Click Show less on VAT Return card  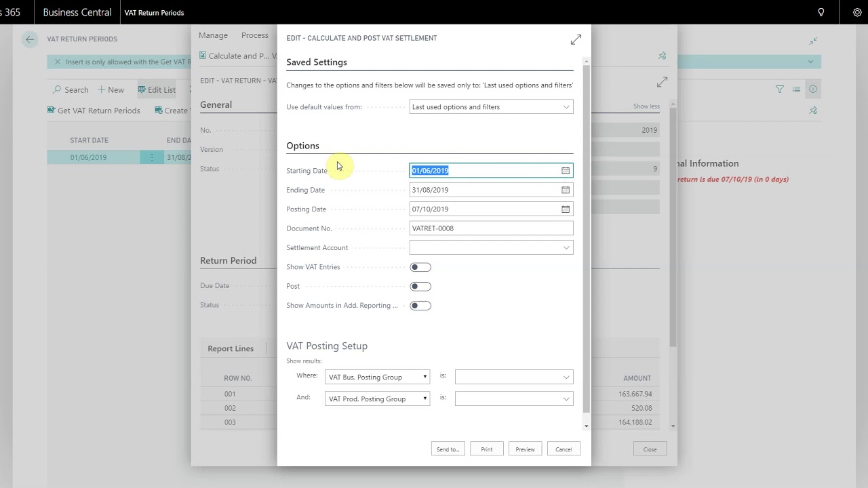(646, 106)
